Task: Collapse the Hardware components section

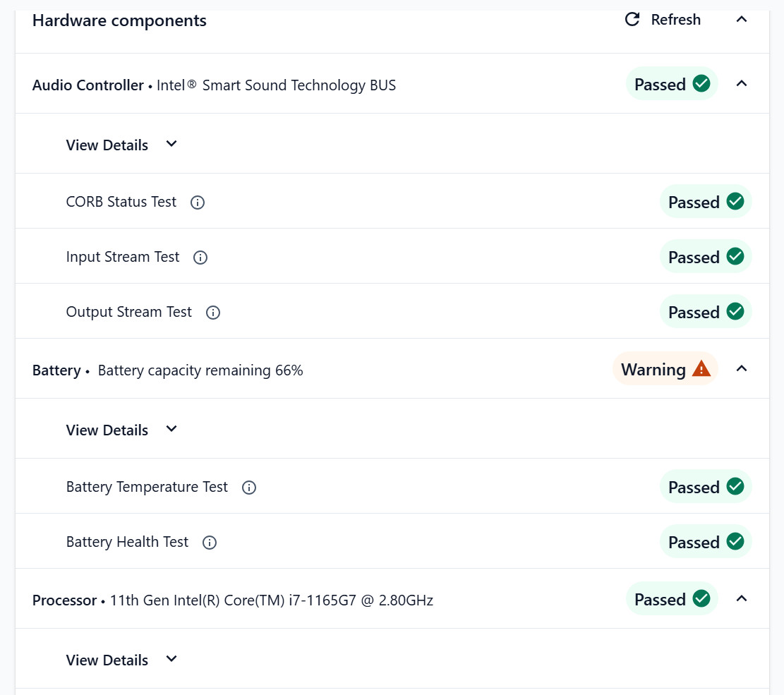Action: (x=742, y=20)
